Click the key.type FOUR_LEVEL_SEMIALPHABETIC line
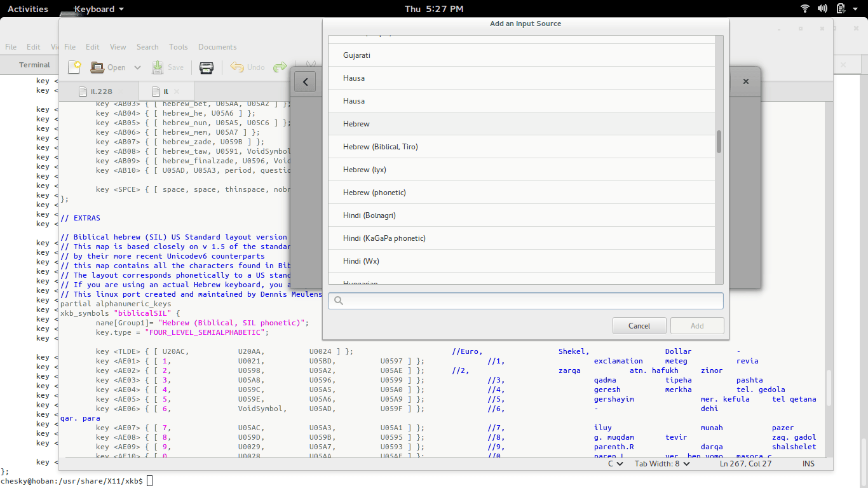 click(182, 332)
